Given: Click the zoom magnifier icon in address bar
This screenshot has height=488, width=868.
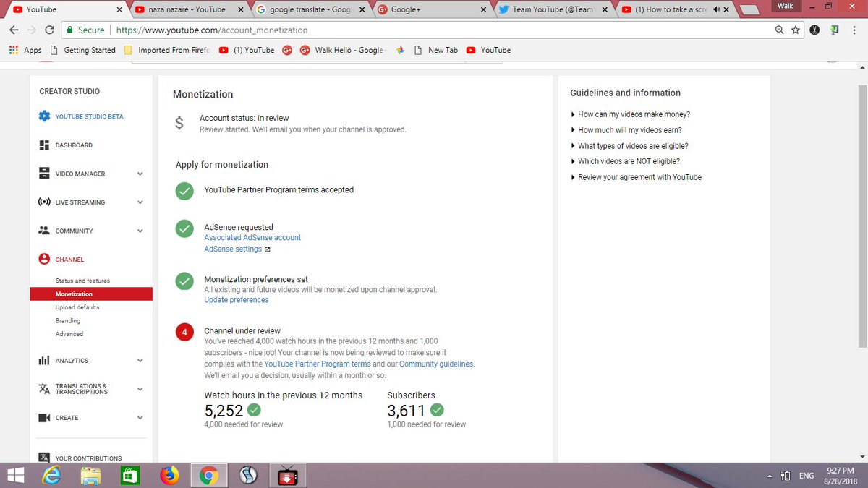Looking at the screenshot, I should pos(779,30).
